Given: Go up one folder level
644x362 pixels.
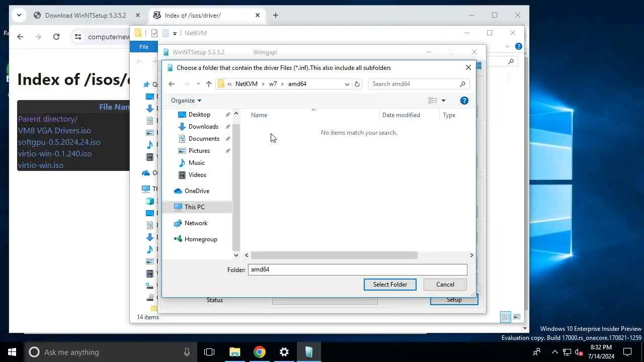Looking at the screenshot, I should click(x=209, y=84).
